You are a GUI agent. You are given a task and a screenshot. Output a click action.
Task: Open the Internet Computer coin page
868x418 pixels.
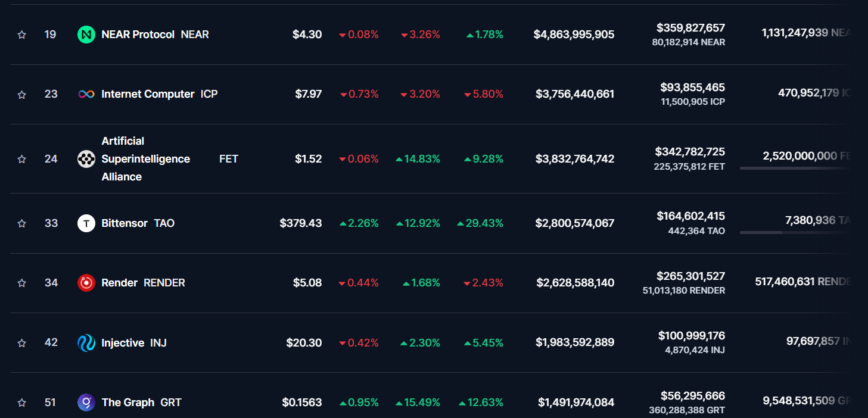[148, 94]
